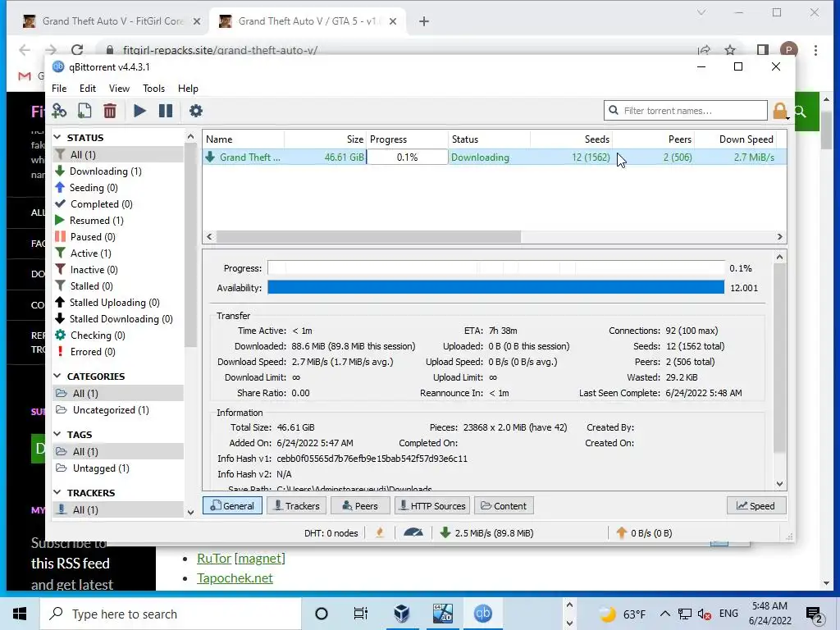Open the Help menu

[188, 89]
